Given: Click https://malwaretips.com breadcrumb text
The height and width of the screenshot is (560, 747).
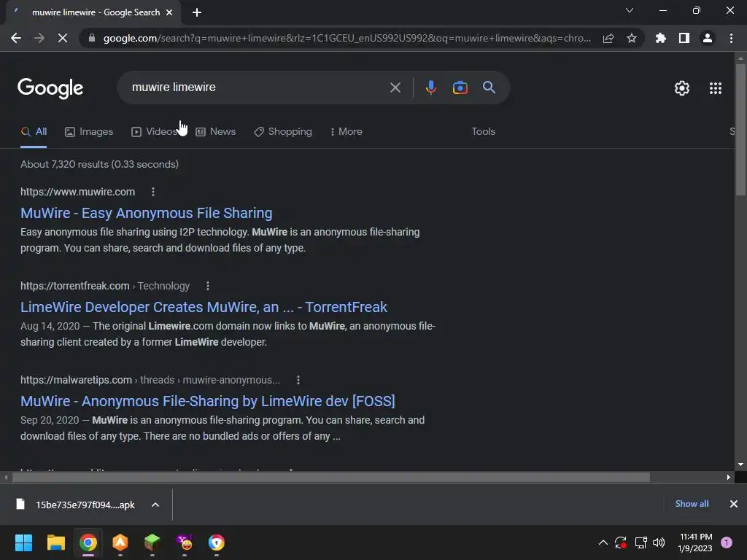Looking at the screenshot, I should coord(76,380).
